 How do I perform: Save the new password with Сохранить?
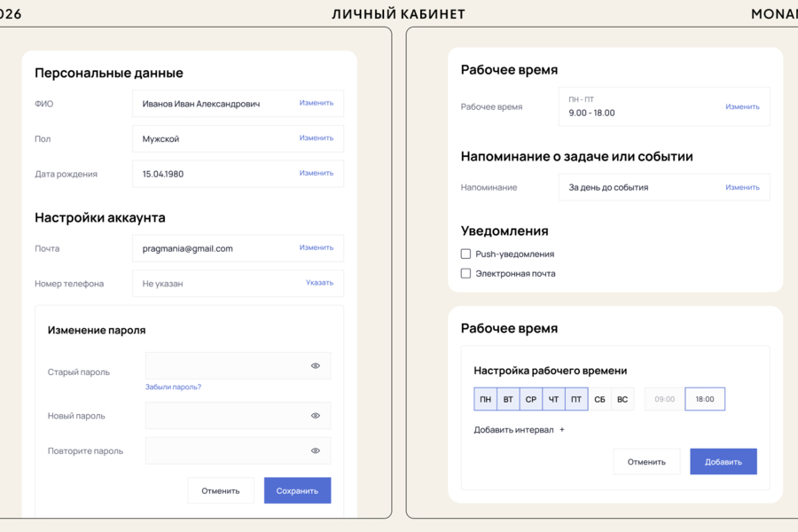(297, 490)
